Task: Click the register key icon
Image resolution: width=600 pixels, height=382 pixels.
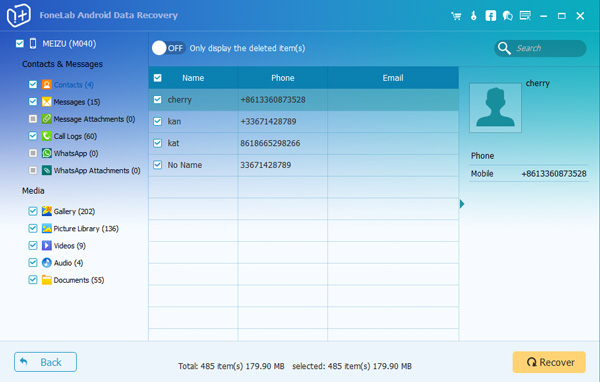Action: (474, 16)
